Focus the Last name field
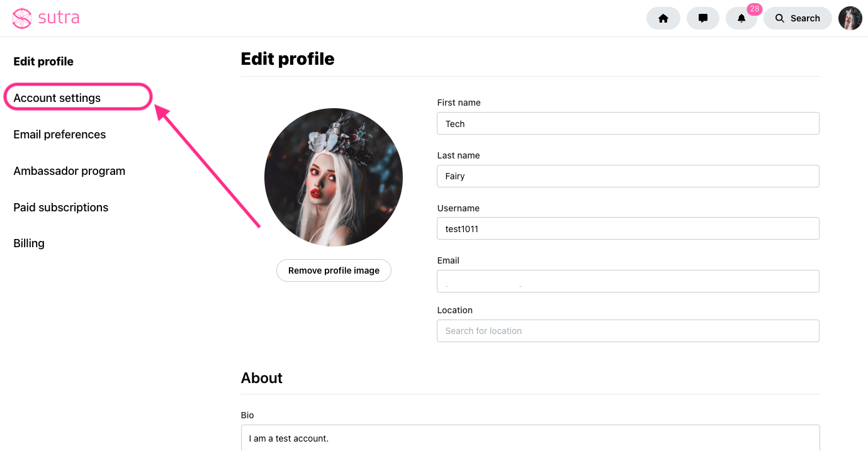 pos(628,176)
